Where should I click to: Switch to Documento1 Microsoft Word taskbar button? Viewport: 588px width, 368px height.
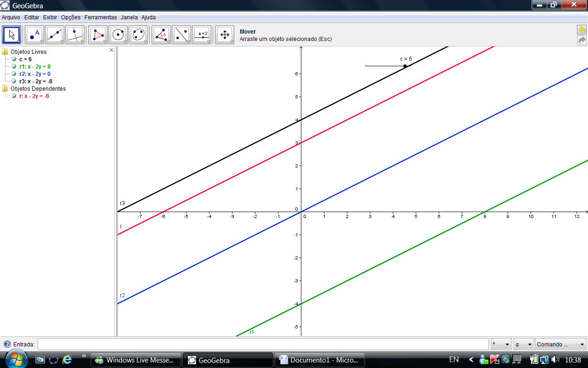click(x=320, y=360)
